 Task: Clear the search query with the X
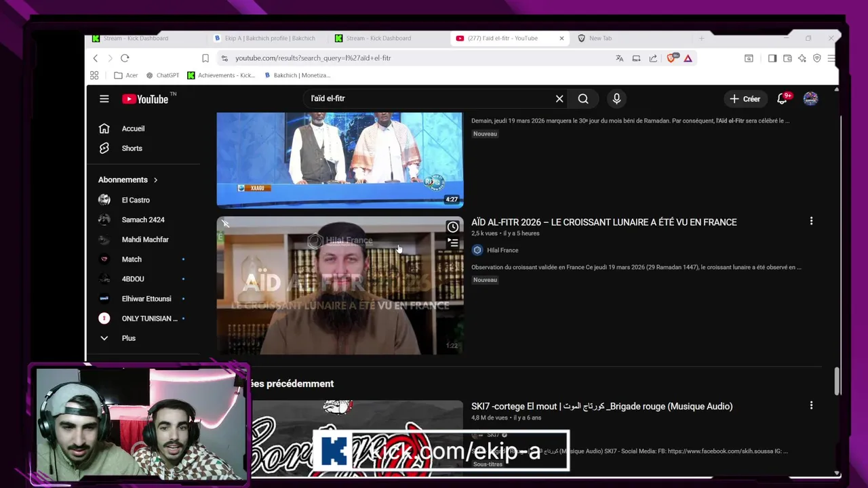[x=559, y=98]
